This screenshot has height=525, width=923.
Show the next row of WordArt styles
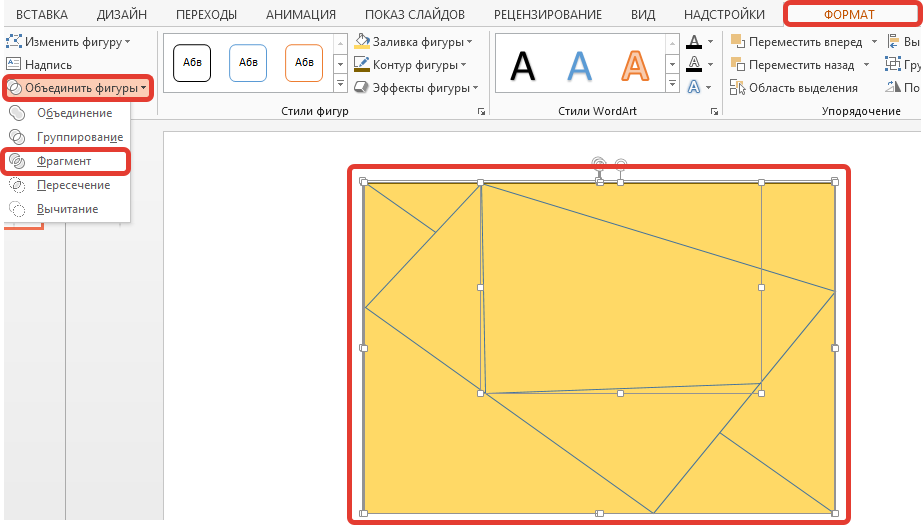[673, 63]
